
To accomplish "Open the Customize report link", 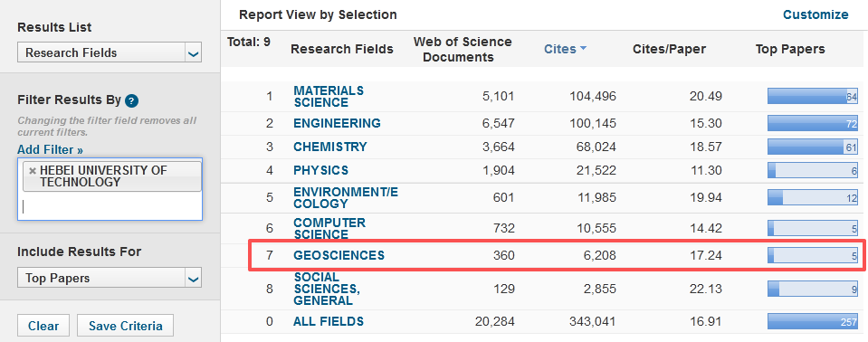I will 816,15.
